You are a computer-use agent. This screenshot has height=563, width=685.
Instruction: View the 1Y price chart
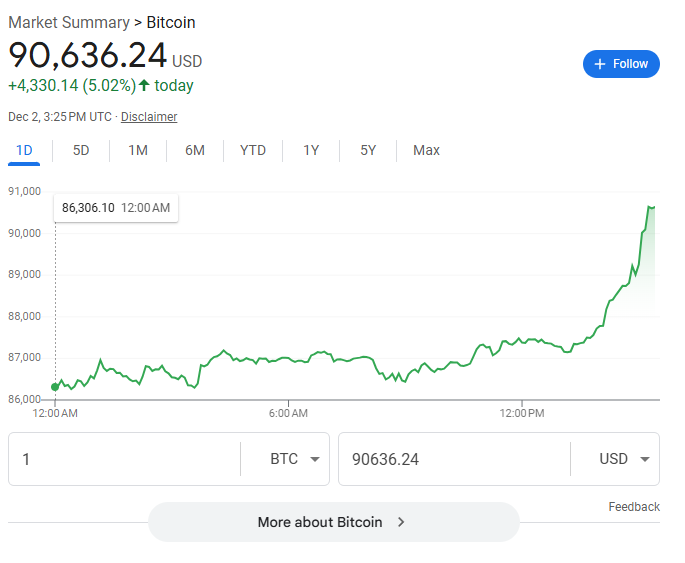[311, 150]
